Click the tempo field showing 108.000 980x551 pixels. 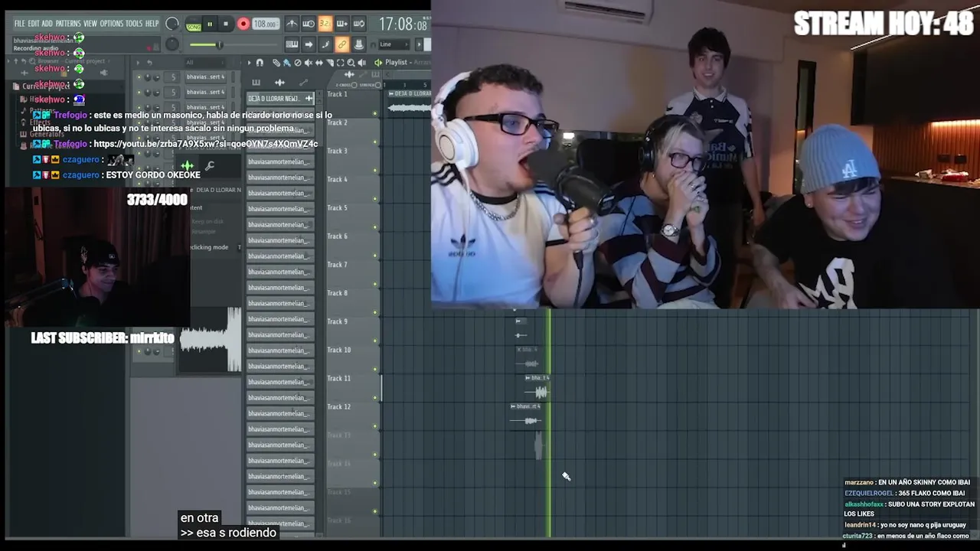pos(266,24)
